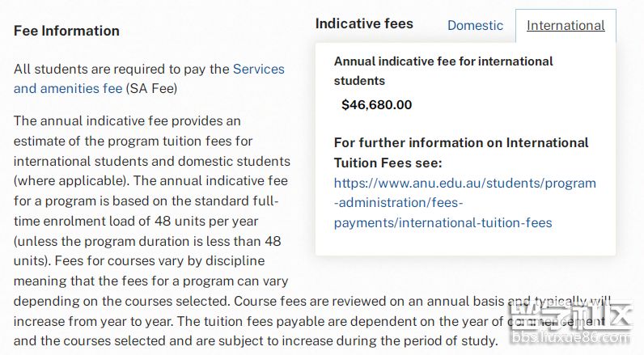Click the $46,680.00 fee amount

[x=376, y=104]
